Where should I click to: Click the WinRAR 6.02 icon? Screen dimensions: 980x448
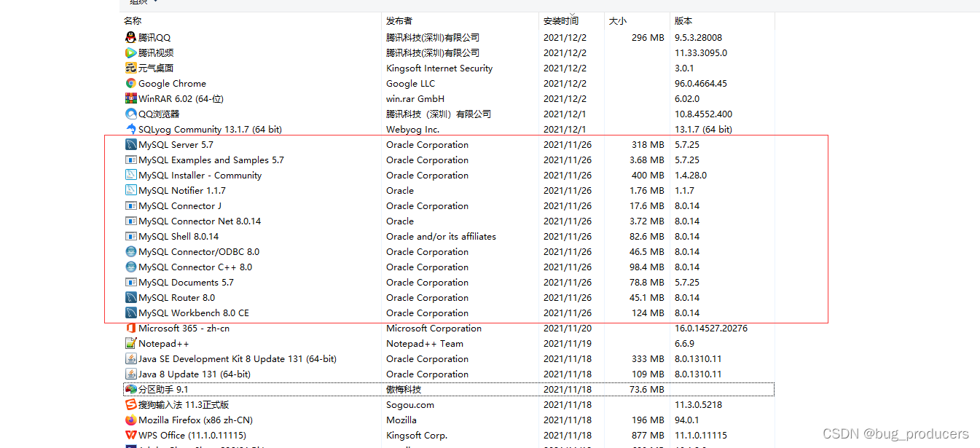[x=130, y=98]
